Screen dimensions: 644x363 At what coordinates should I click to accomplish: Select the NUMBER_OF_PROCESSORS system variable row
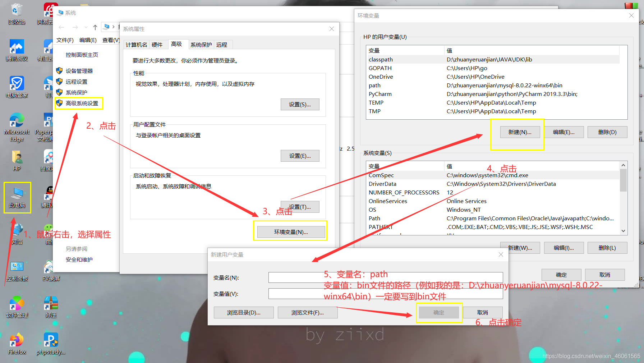(x=493, y=192)
